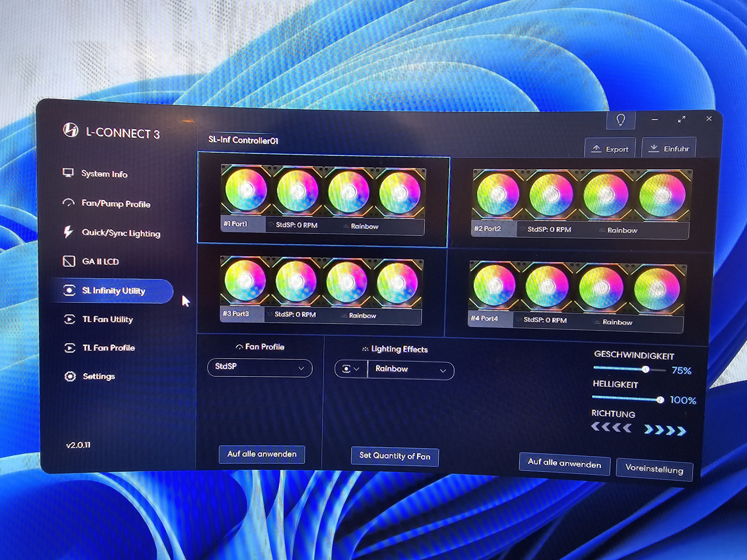Click the TL Fan Utility icon
The height and width of the screenshot is (560, 747).
pos(70,319)
